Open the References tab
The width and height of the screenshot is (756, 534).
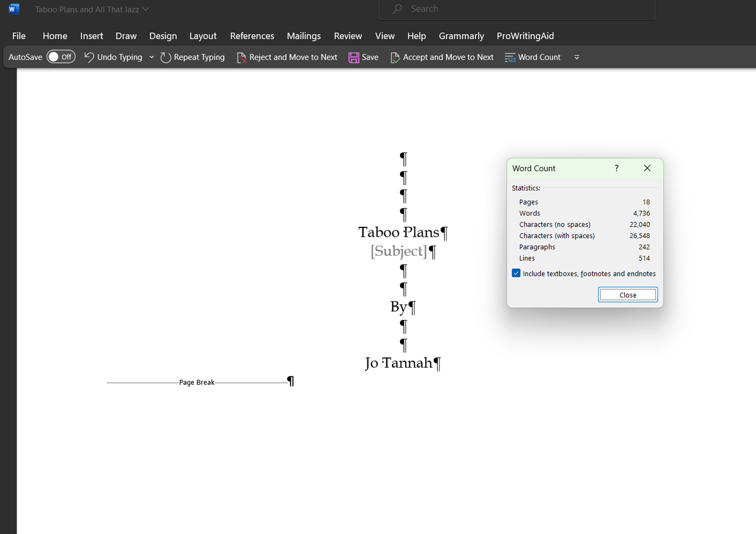[252, 36]
